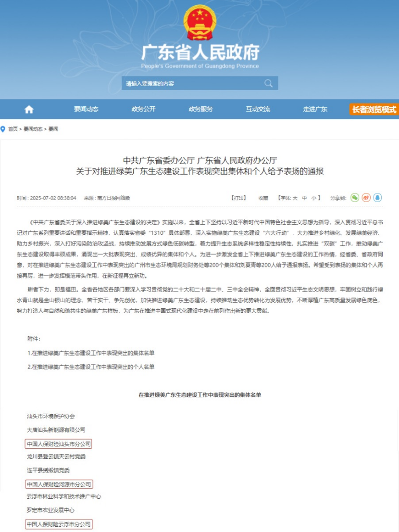Set font size to 小 (small)
399x532 pixels.
(313, 198)
